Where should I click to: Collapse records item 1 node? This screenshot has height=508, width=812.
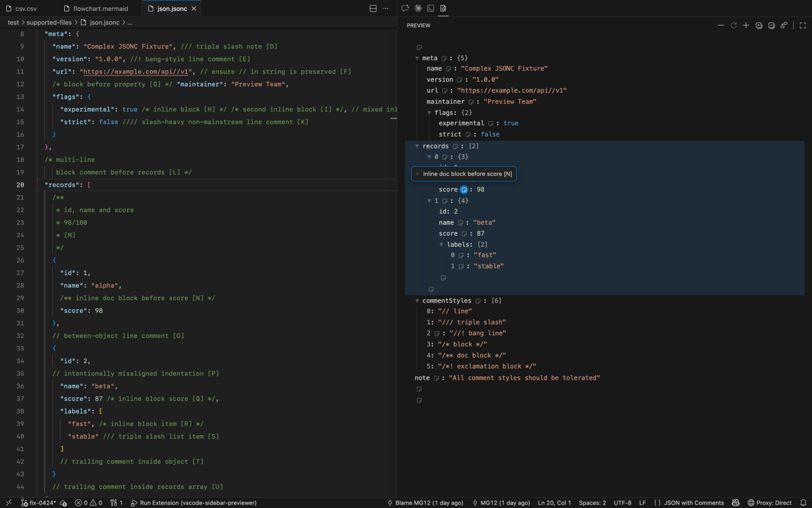click(x=429, y=201)
